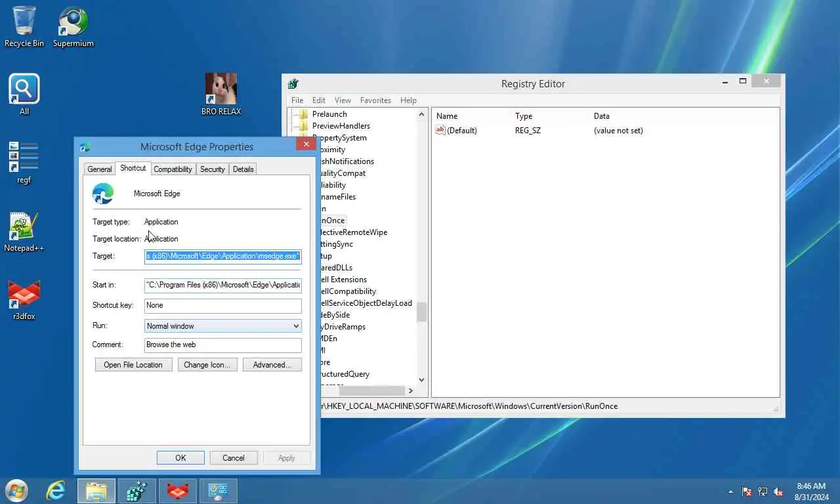
Task: Confirm Properties with OK
Action: click(180, 458)
